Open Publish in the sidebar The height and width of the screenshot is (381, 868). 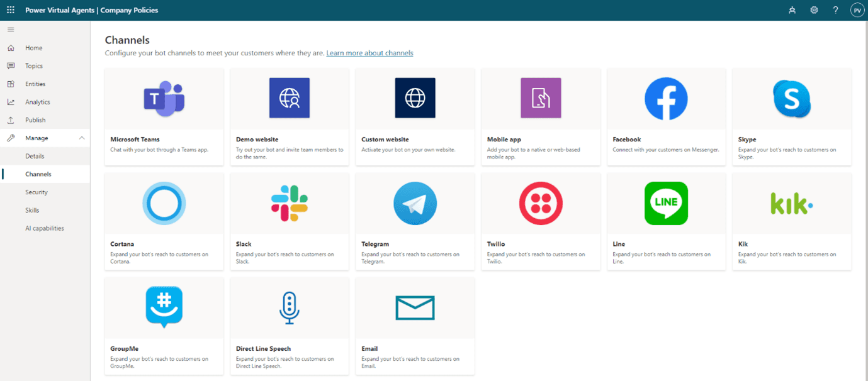[x=35, y=120]
